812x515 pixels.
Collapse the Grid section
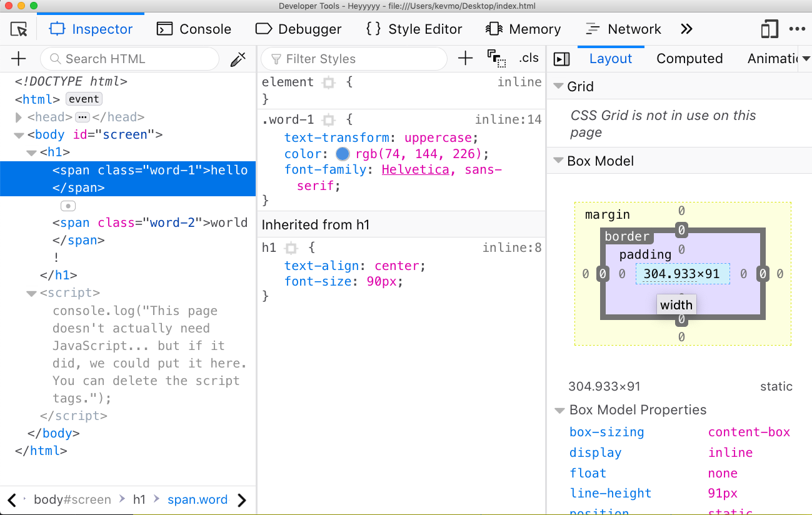[x=558, y=87]
